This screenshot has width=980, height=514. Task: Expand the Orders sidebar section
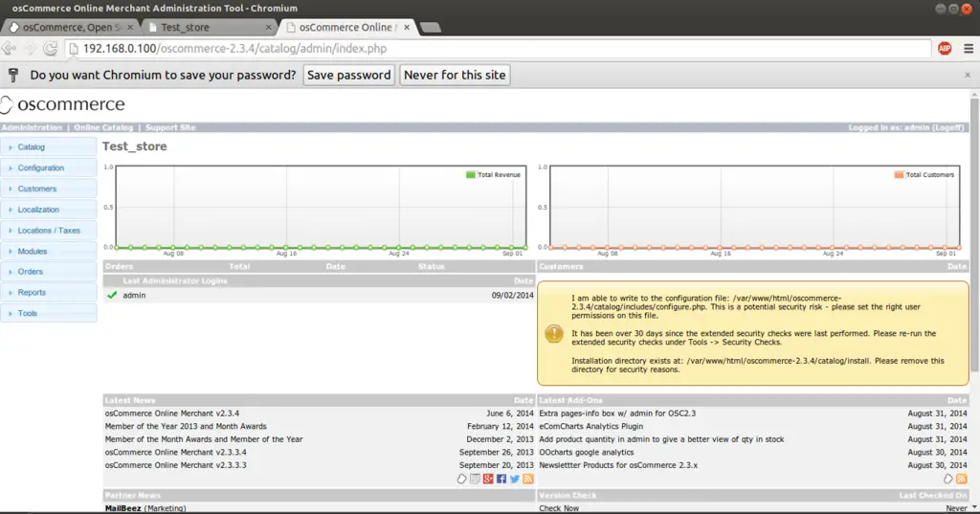point(49,272)
